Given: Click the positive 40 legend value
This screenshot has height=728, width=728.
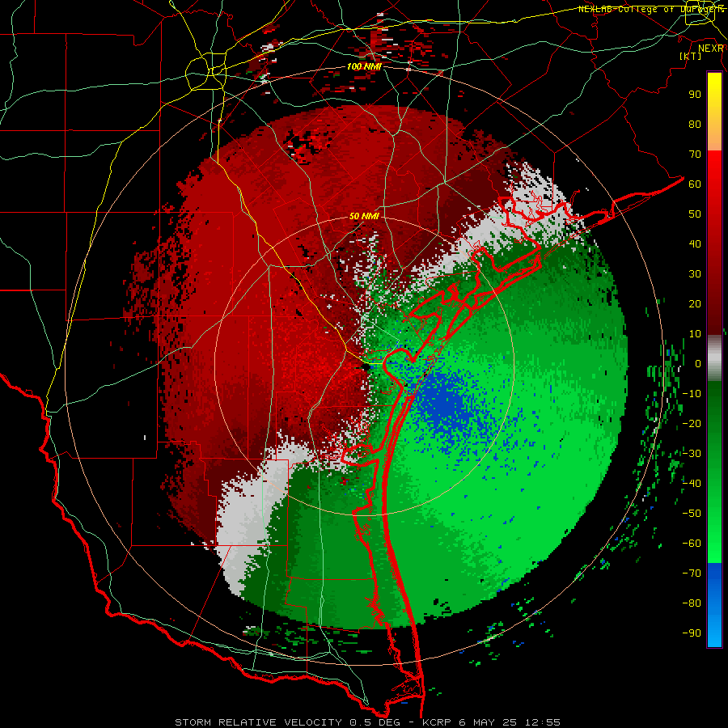Looking at the screenshot, I should [x=695, y=243].
